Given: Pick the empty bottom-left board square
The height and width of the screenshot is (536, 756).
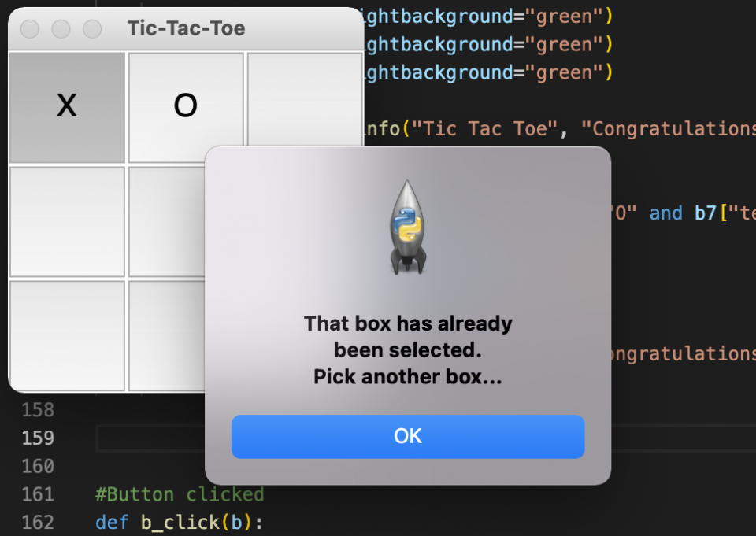Looking at the screenshot, I should (67, 335).
